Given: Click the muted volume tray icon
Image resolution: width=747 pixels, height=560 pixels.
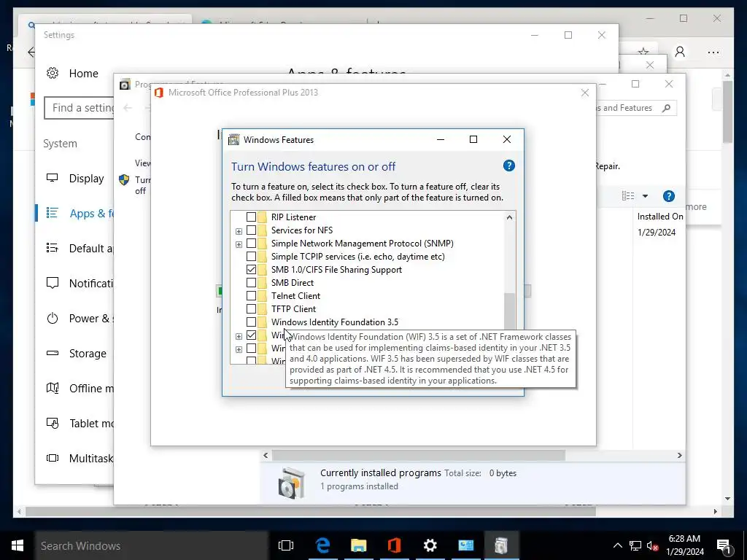Looking at the screenshot, I should coord(651,546).
